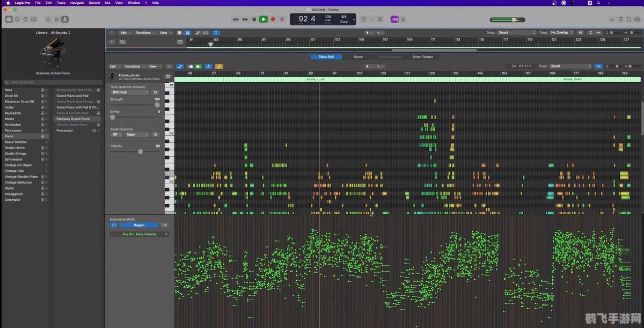
Task: Open the Any Ch.: Note Velocity dropdown
Action: (140, 234)
